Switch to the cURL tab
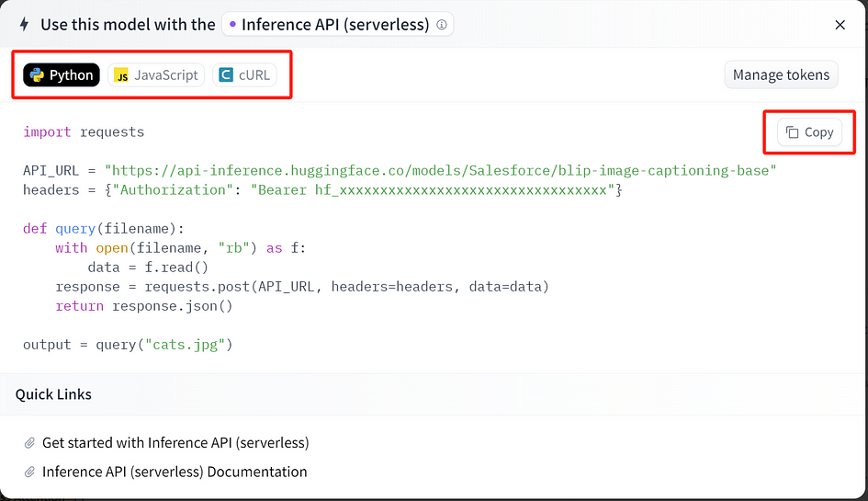Viewport: 868px width, 501px height. [x=244, y=74]
